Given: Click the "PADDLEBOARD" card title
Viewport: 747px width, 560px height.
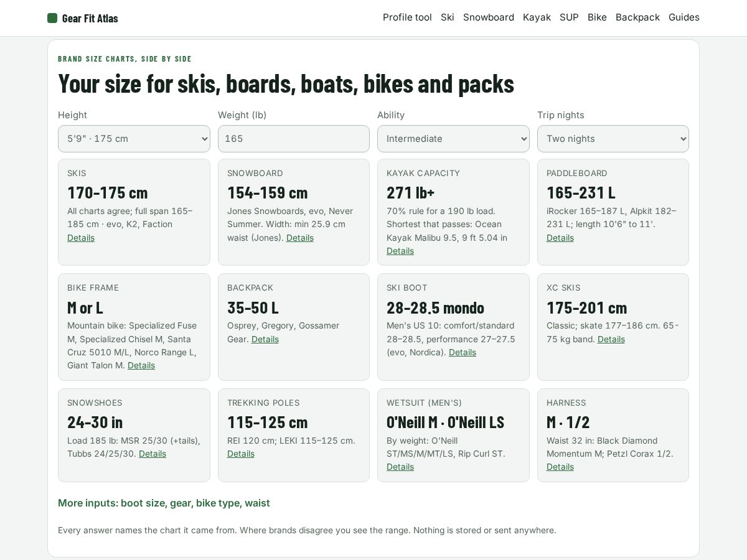Looking at the screenshot, I should pyautogui.click(x=577, y=173).
